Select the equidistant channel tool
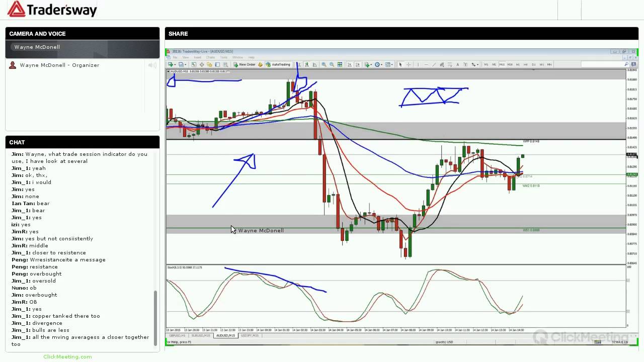Viewport: 644px width, 362px height. [442, 64]
